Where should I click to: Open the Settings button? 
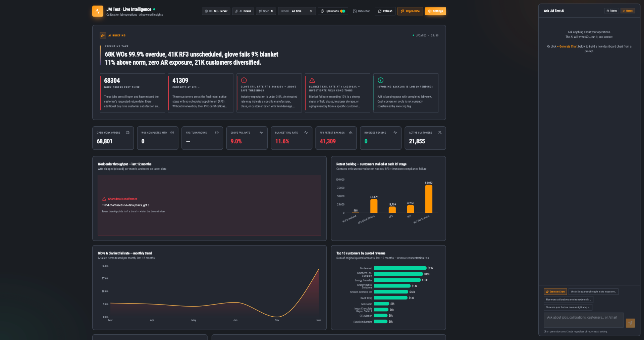click(x=435, y=11)
